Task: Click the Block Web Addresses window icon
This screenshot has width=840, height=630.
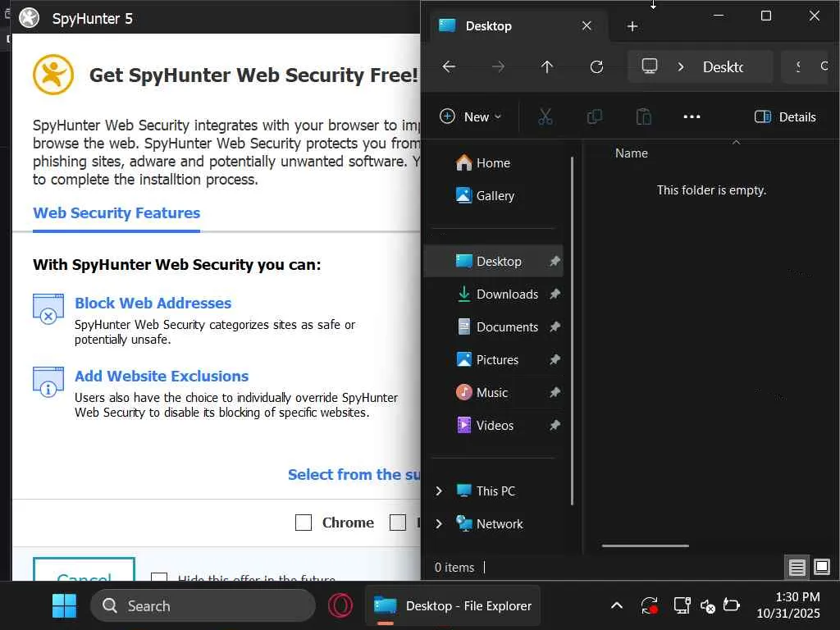Action: pos(48,309)
